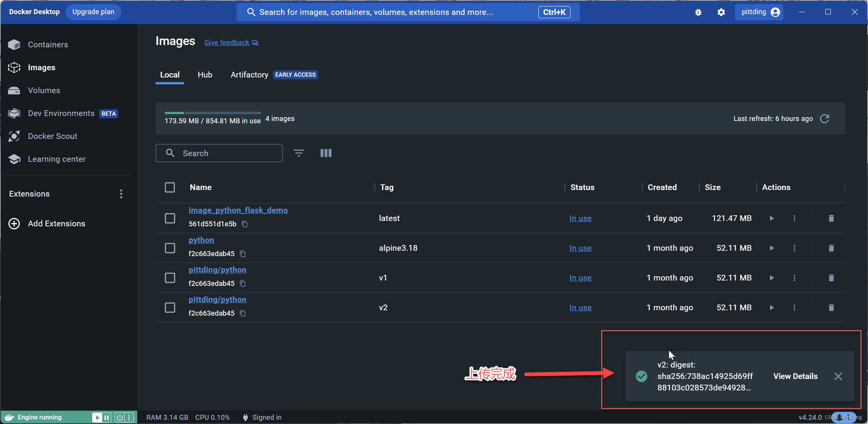
Task: Open settings gear icon
Action: click(721, 12)
